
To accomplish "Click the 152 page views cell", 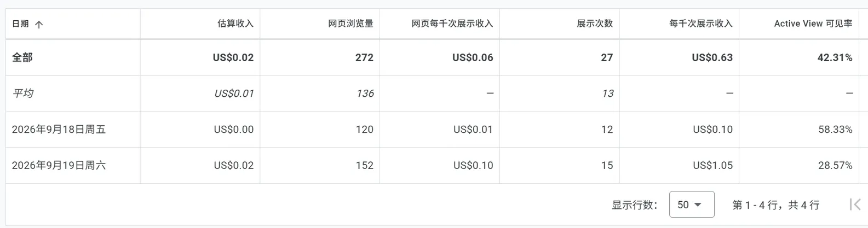I will (364, 165).
